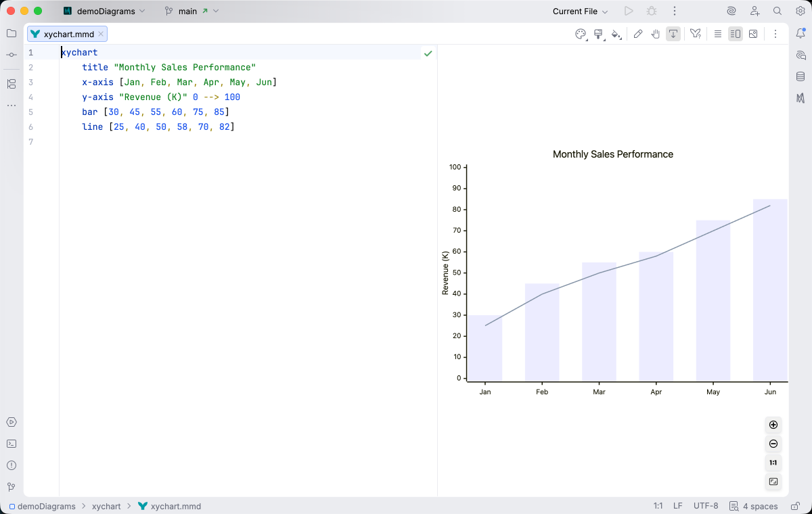
Task: Open Mermaid help icon with question mark
Action: coord(695,34)
